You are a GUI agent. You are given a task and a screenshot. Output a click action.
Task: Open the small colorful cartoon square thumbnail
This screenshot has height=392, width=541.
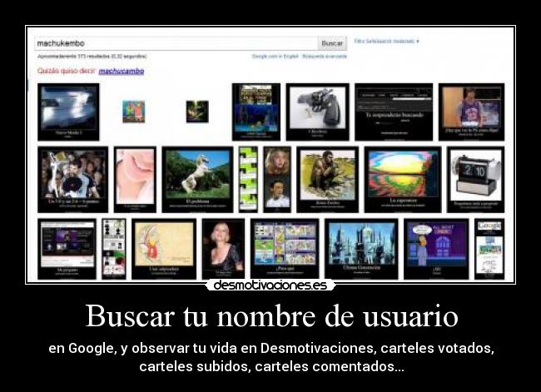tap(134, 112)
